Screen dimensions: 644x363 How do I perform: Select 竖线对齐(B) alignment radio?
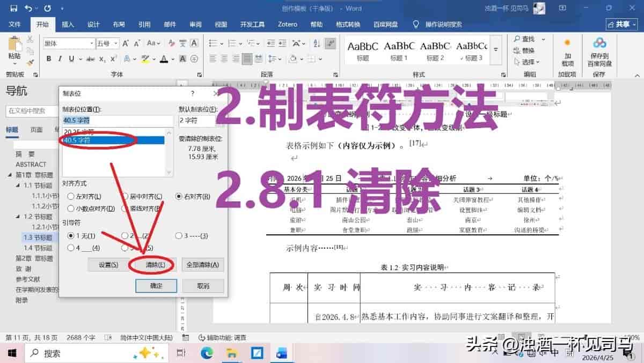tap(142, 209)
